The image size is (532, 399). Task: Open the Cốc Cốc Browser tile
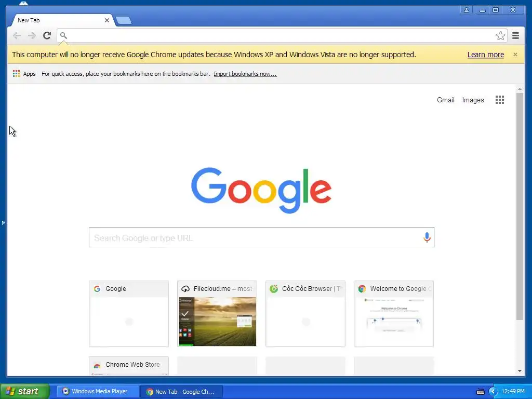click(x=305, y=313)
